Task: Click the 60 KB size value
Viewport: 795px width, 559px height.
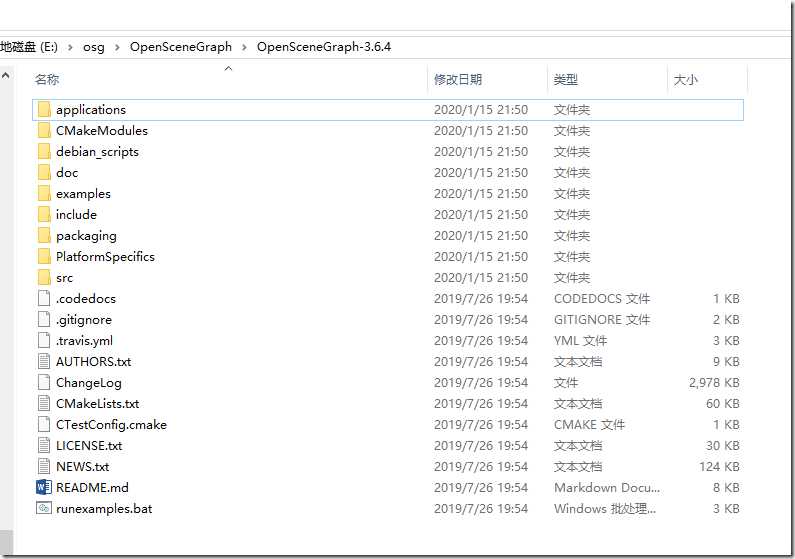Action: [x=722, y=403]
